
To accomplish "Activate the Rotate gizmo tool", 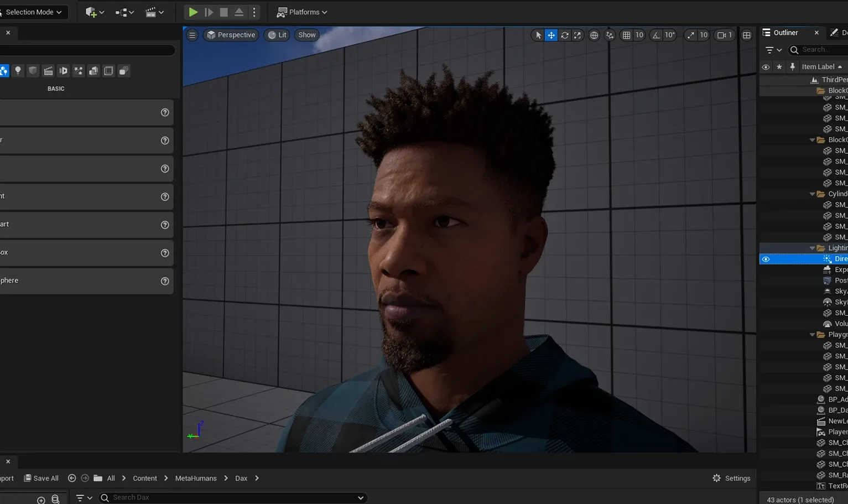I will pyautogui.click(x=565, y=35).
